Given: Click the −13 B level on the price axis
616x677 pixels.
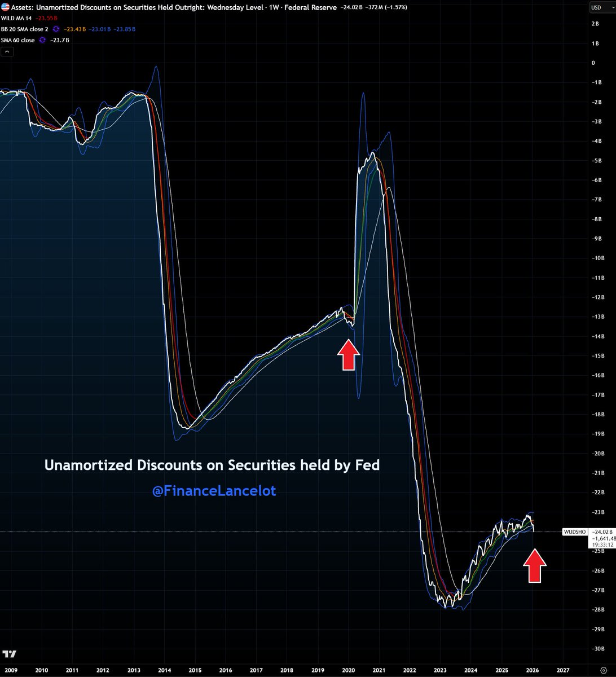Looking at the screenshot, I should click(598, 317).
